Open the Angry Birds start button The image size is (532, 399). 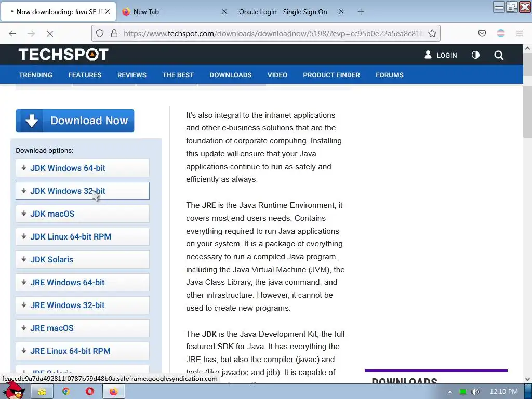coord(14,391)
